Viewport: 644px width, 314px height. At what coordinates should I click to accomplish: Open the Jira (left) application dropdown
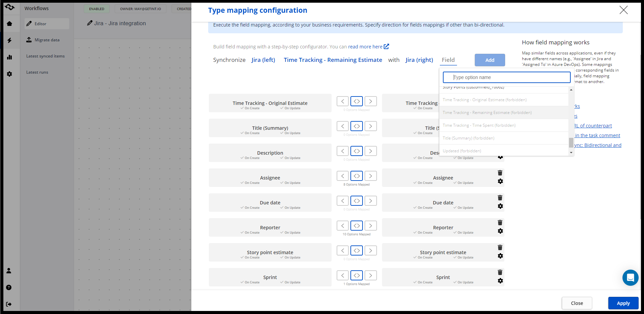(263, 60)
